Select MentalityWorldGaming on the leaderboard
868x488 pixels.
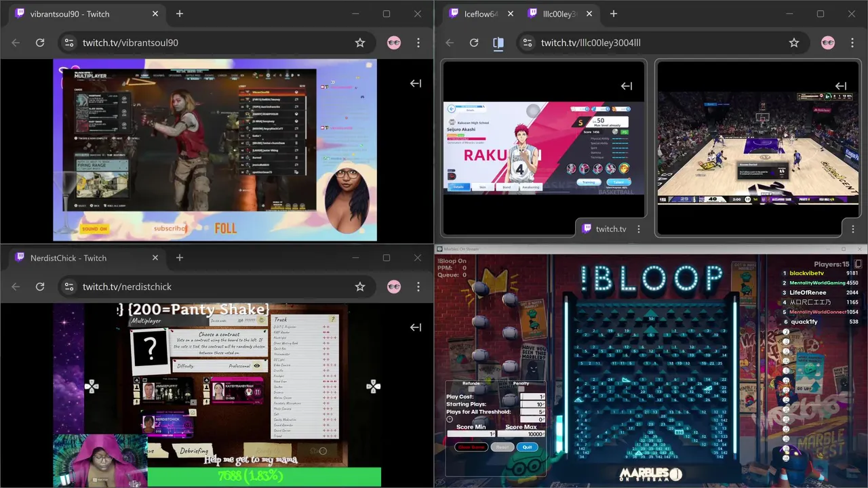[817, 283]
